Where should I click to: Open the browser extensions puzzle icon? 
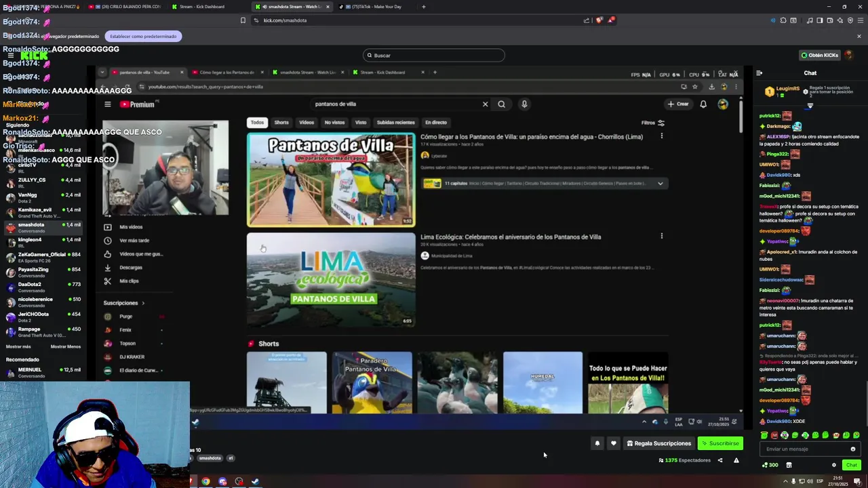[x=783, y=20]
